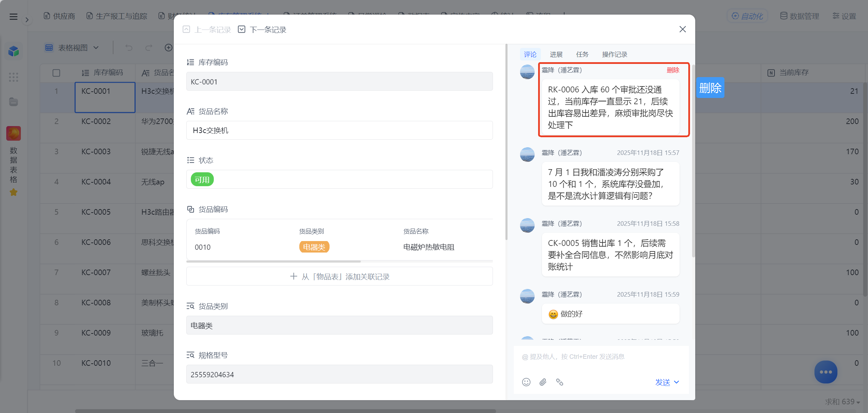
Task: Click the blue floating chat bubble button
Action: point(826,372)
